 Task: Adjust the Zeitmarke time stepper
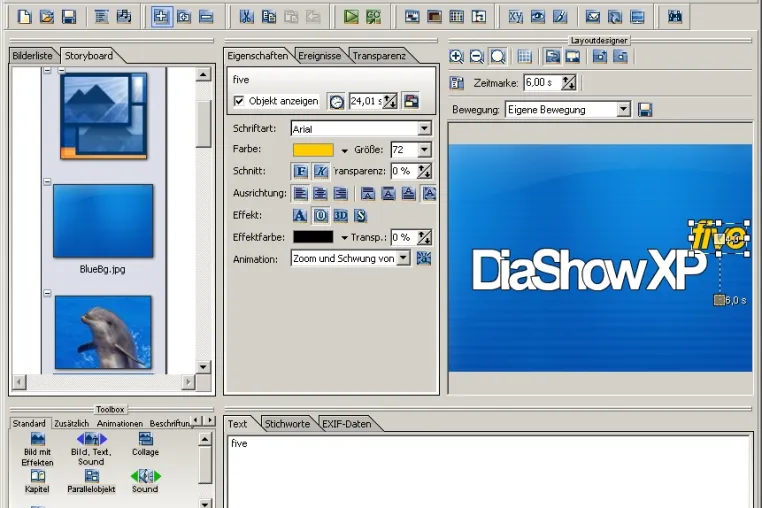click(x=569, y=83)
